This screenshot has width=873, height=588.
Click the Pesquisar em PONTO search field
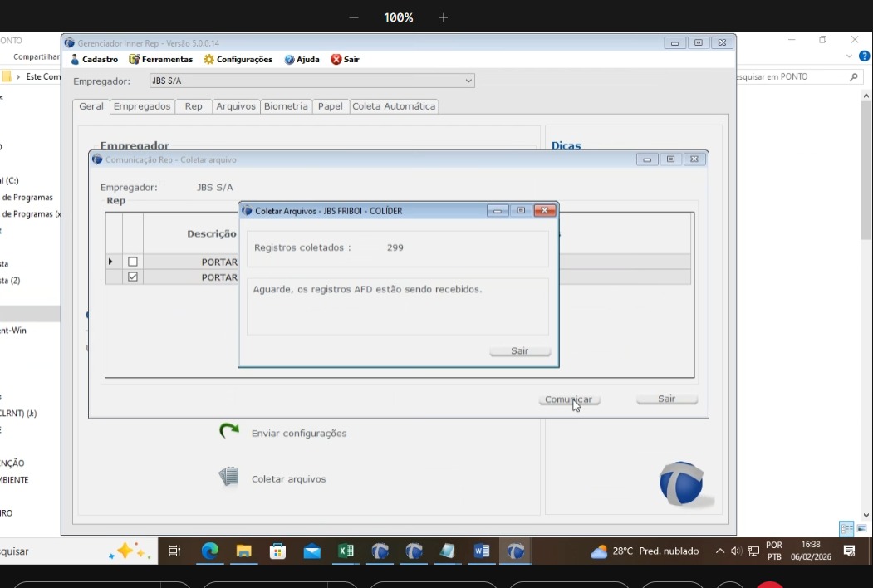point(789,76)
